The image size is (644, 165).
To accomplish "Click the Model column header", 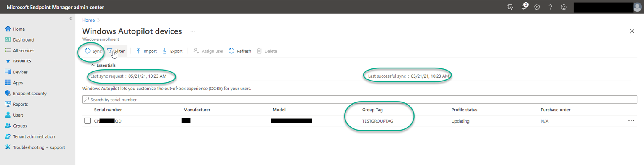I will 279,110.
